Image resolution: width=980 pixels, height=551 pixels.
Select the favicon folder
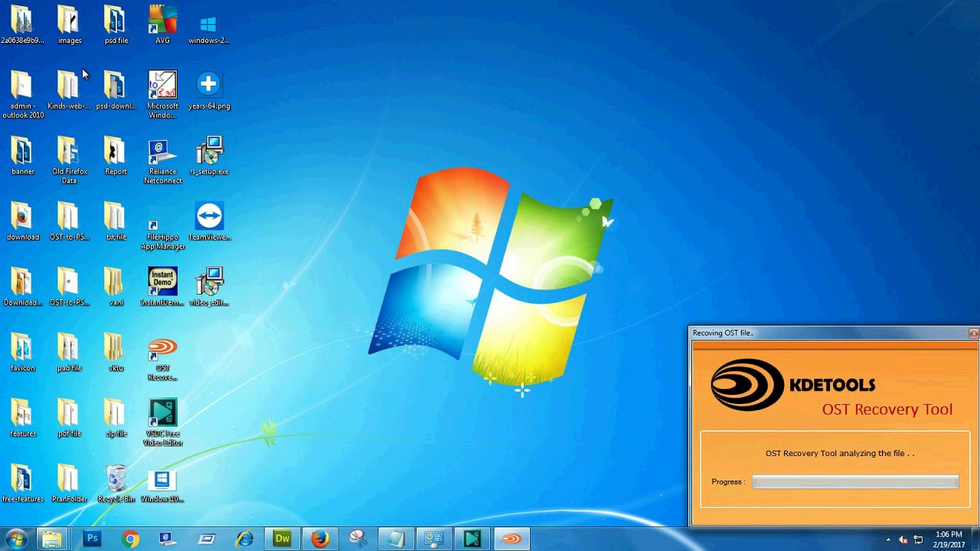point(22,353)
